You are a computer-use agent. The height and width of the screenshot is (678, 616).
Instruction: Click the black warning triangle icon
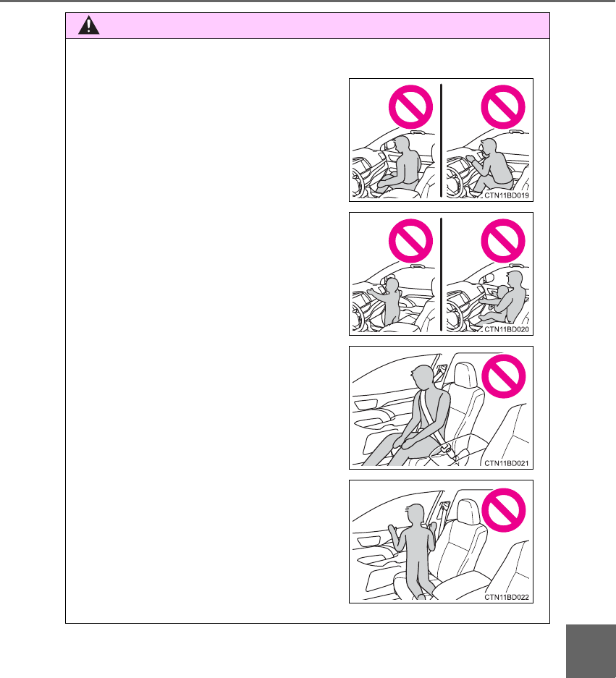click(89, 25)
